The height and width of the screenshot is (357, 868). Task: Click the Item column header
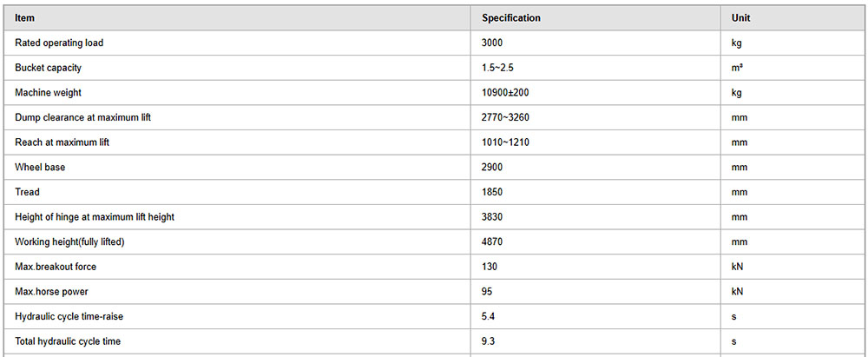(24, 17)
